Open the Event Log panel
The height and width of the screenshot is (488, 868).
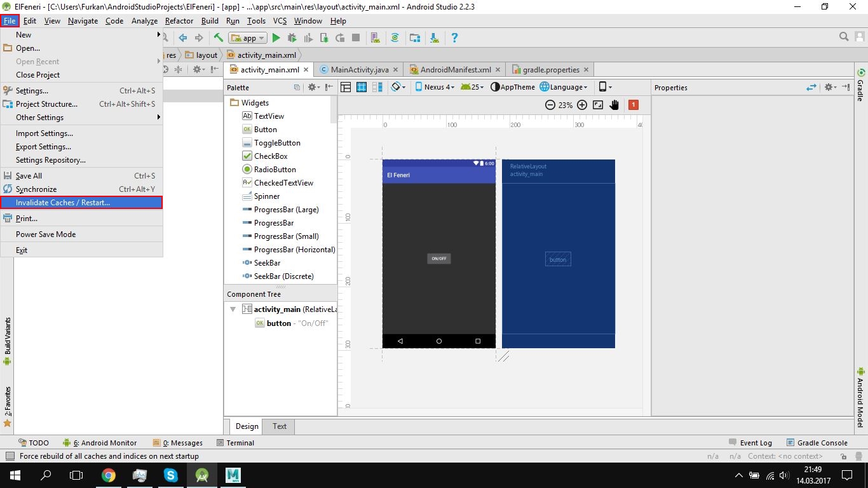click(x=750, y=443)
